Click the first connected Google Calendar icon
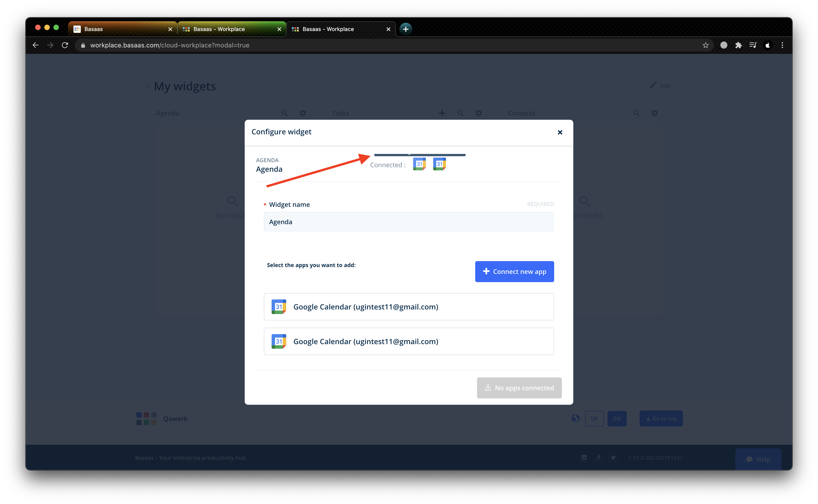 419,164
